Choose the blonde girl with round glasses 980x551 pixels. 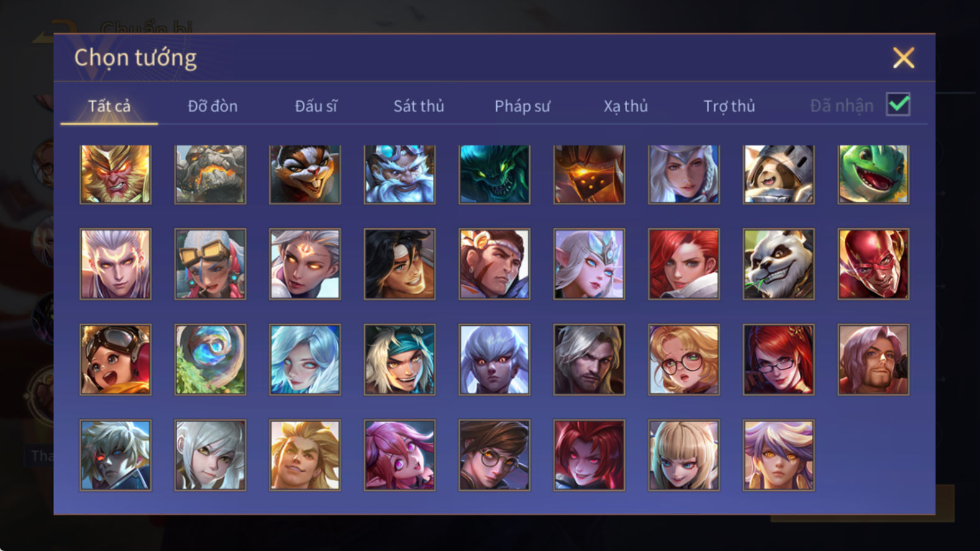pos(684,360)
